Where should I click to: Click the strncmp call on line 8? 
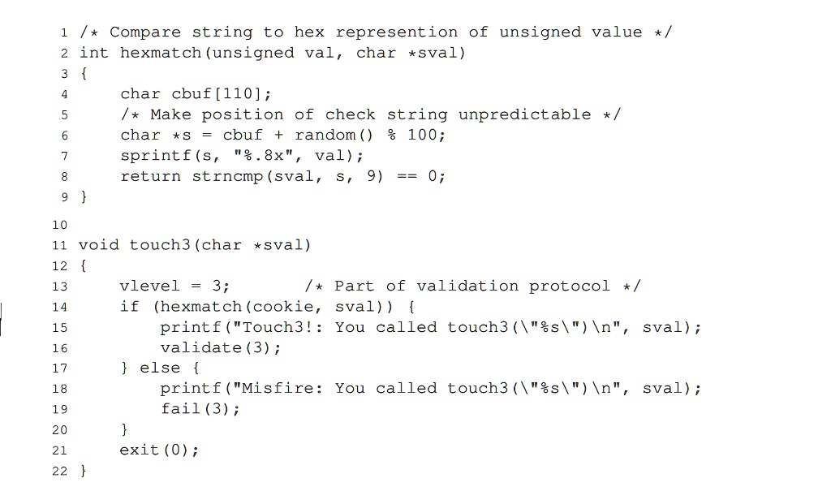(283, 176)
